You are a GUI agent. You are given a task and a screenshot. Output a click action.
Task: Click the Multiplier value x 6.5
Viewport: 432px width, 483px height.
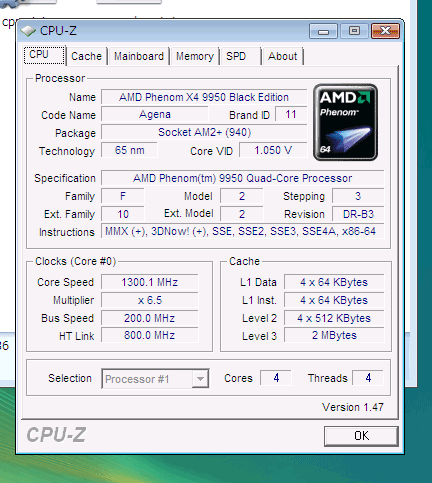click(150, 300)
